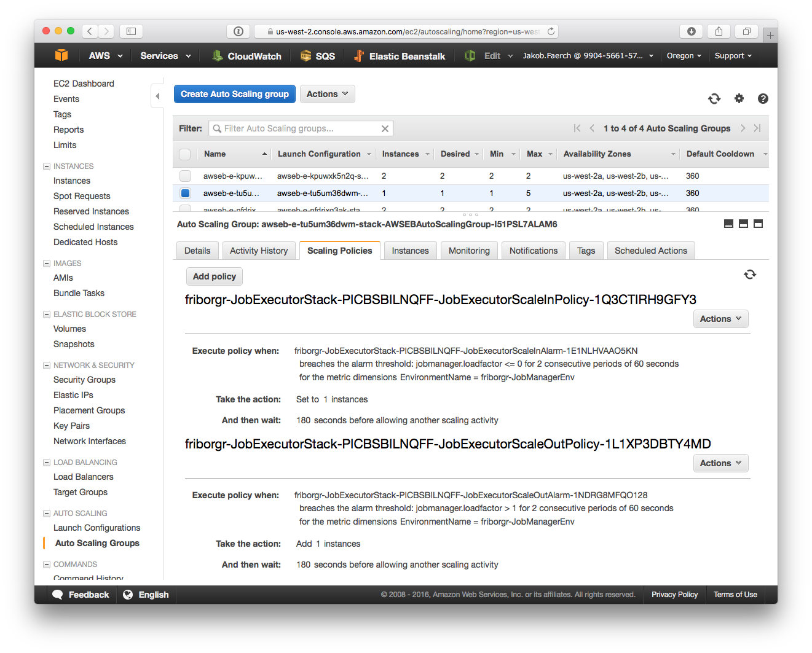This screenshot has width=812, height=653.
Task: Open the help question mark icon
Action: (x=763, y=98)
